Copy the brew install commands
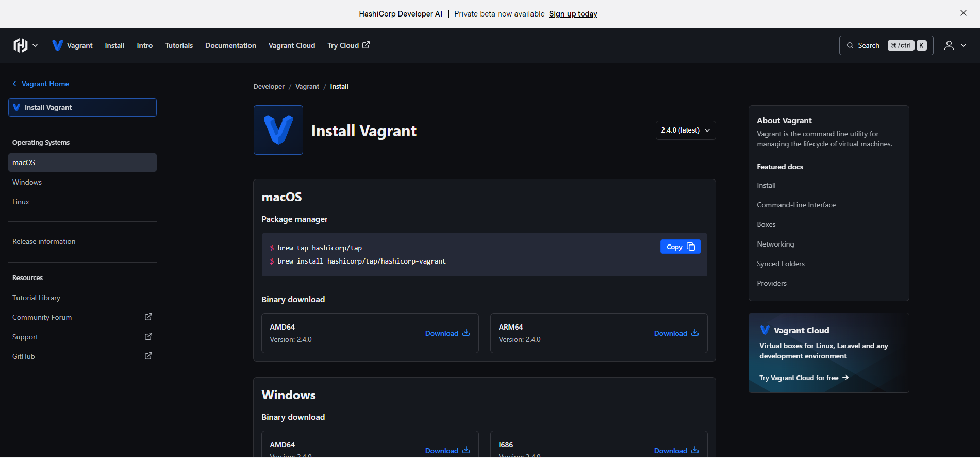Viewport: 980px width, 458px height. tap(680, 247)
